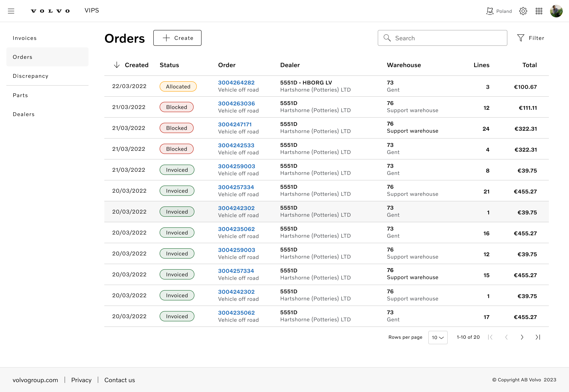The image size is (569, 392).
Task: Click the 5551D - HBORG LV dealer
Action: click(306, 83)
